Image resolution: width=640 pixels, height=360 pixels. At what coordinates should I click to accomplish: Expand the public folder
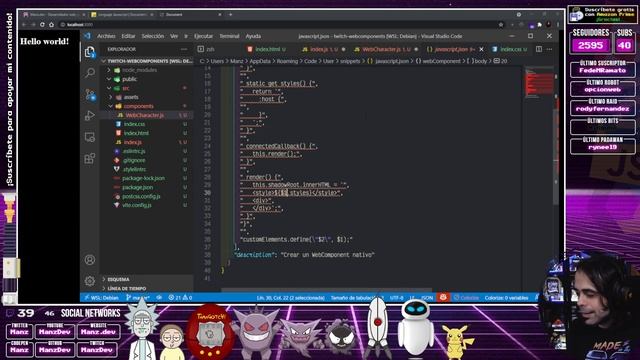point(129,79)
